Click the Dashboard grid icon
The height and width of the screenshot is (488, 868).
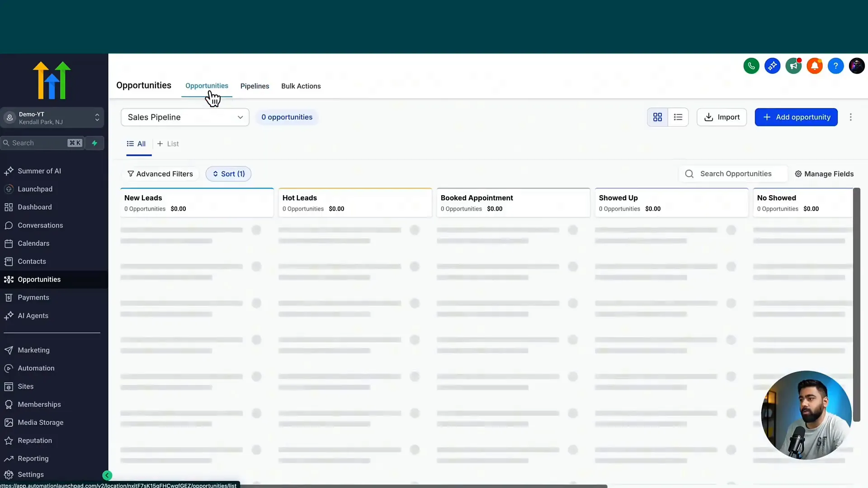tap(9, 207)
